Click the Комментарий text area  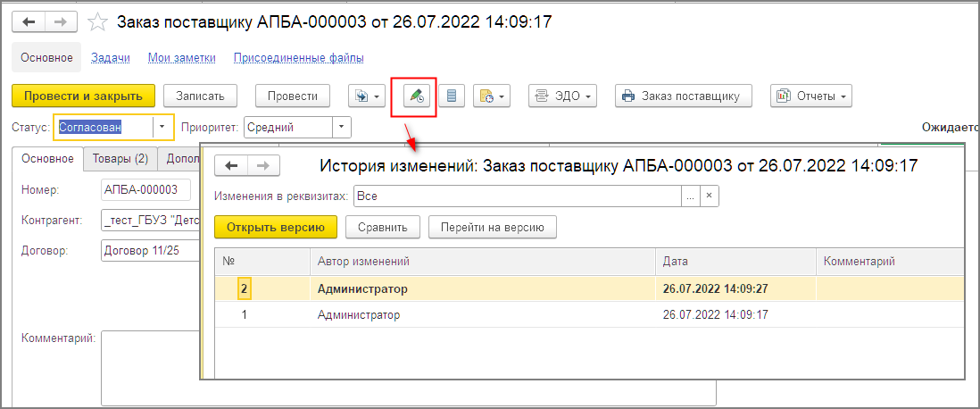tap(408, 368)
